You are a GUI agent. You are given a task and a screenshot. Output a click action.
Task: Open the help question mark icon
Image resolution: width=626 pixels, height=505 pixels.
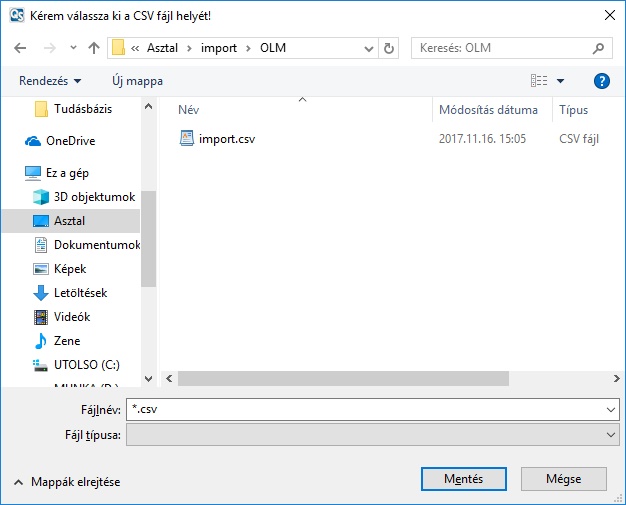(x=602, y=81)
